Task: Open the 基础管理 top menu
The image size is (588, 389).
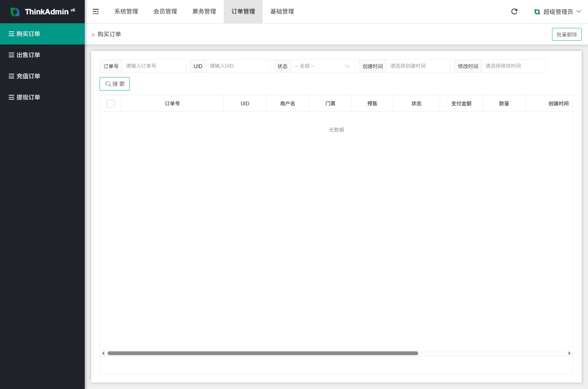Action: (x=282, y=11)
